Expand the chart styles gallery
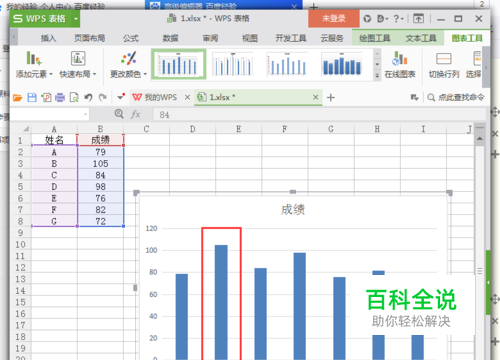Screen dimensions: 500x360 coord(377,76)
